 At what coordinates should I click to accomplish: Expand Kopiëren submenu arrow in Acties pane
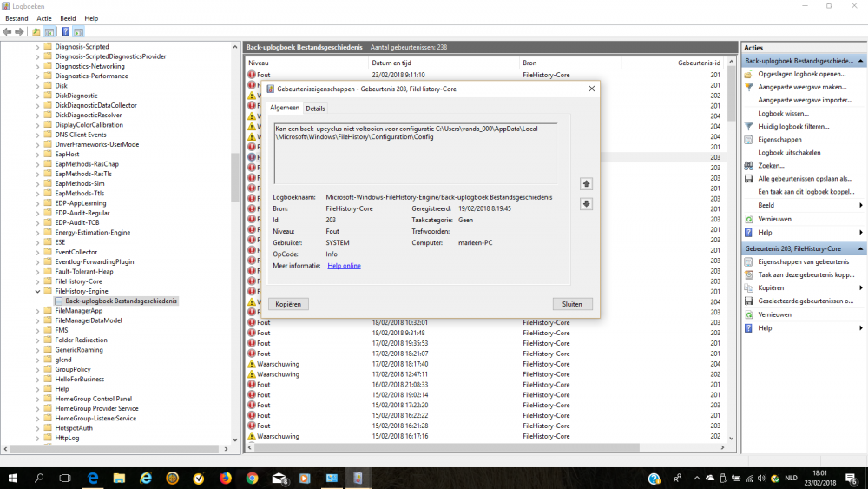(x=861, y=288)
